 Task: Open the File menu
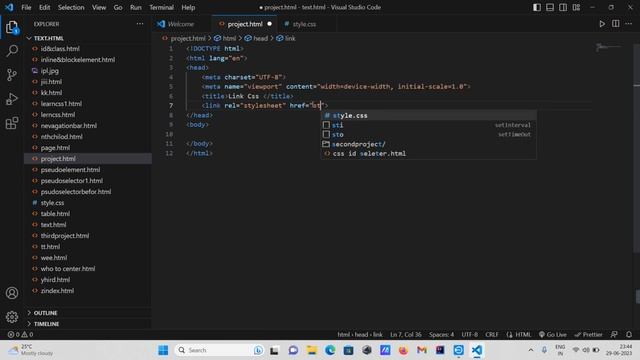tap(26, 7)
